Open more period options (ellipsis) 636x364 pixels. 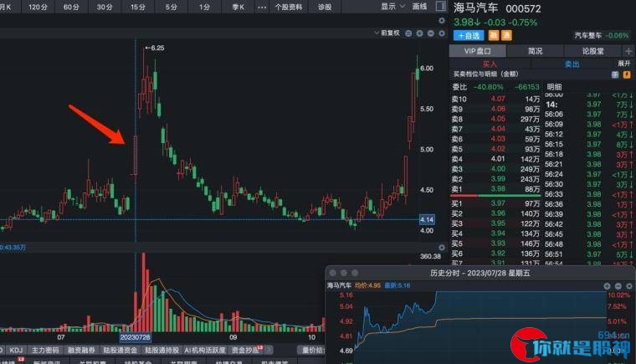(262, 7)
